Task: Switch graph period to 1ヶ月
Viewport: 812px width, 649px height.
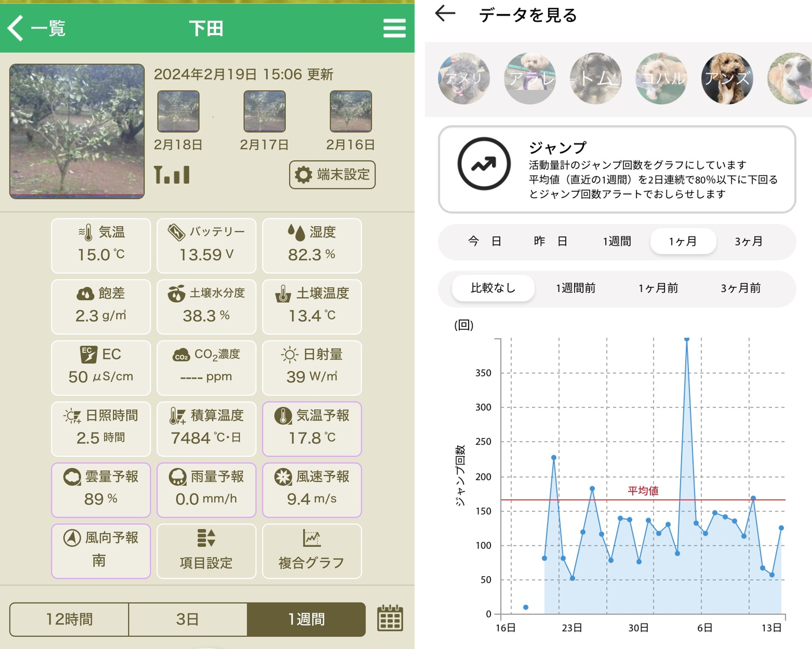Action: [x=683, y=241]
